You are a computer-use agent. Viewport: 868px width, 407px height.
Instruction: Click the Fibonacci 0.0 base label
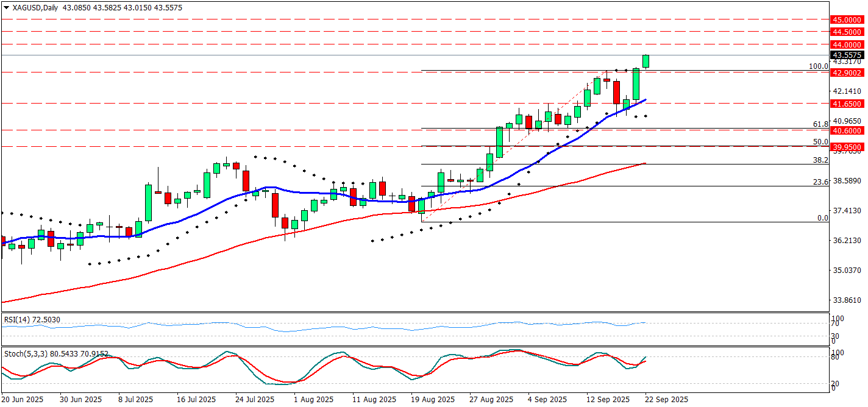pos(822,218)
